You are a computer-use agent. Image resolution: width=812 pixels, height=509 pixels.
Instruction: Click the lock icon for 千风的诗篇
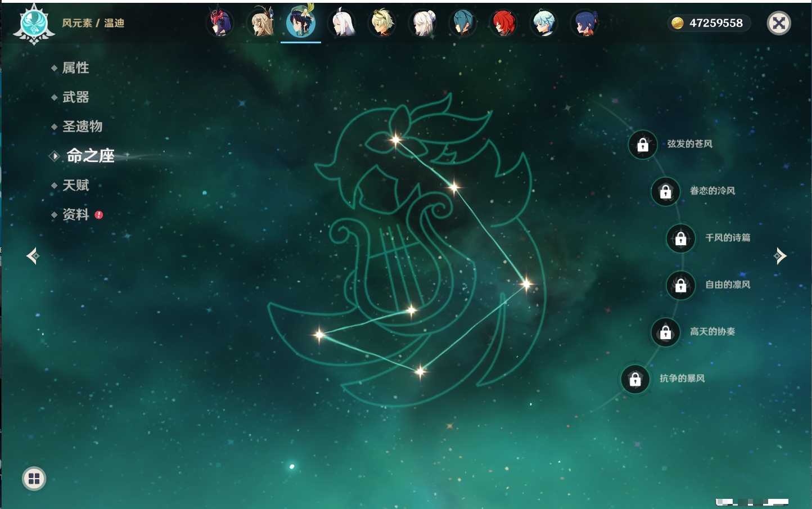pos(681,238)
